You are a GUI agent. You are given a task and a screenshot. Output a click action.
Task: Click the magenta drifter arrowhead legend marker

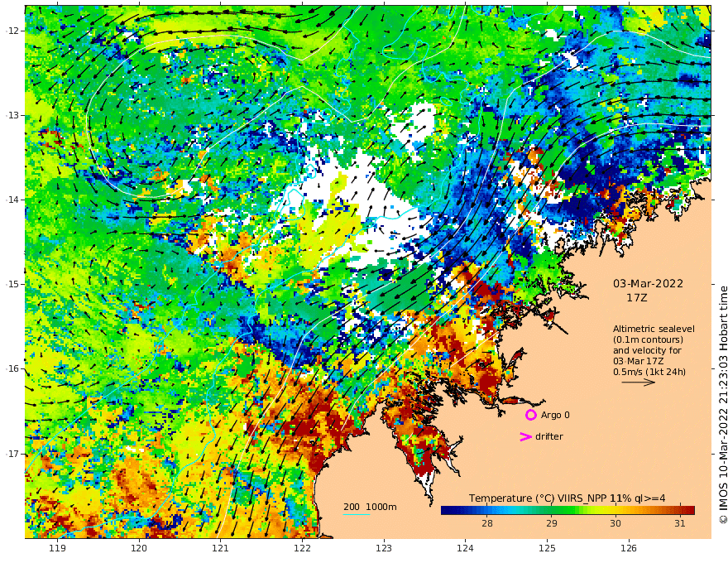click(525, 436)
